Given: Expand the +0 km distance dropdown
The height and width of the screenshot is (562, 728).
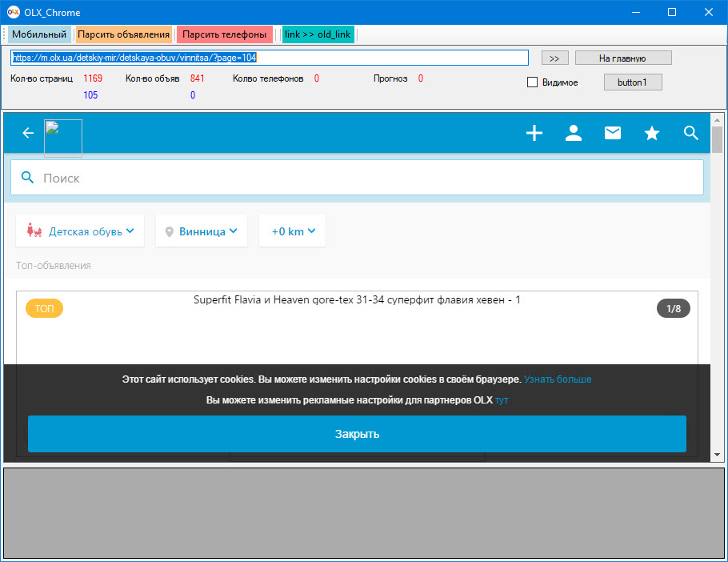Looking at the screenshot, I should tap(293, 231).
